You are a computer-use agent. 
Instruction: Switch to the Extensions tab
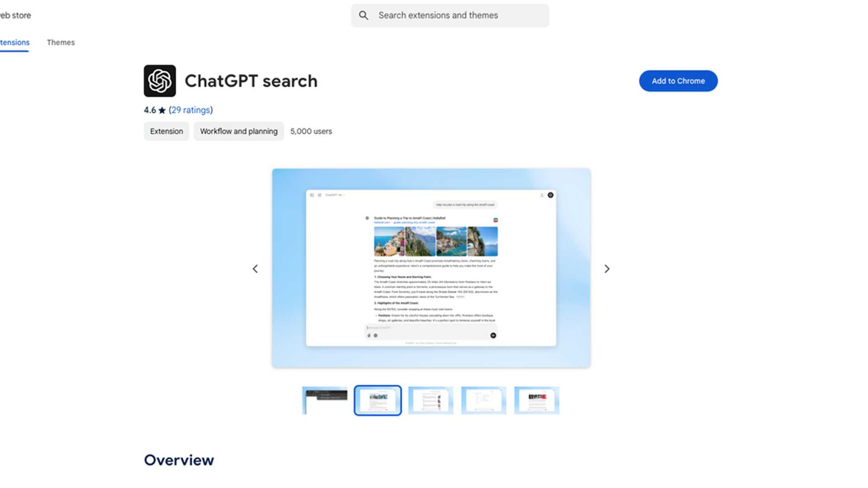[x=14, y=42]
